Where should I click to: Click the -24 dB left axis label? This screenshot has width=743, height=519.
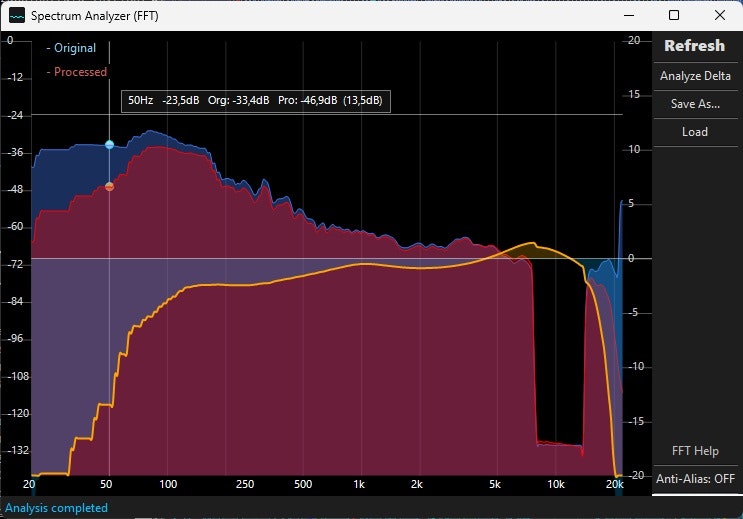(15, 115)
